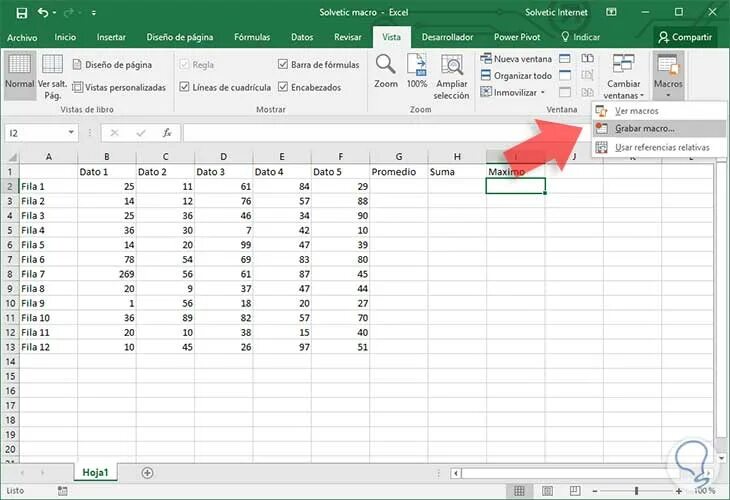Select the Hoja1 sheet tab
Screen dimensions: 730x500
[x=95, y=473]
